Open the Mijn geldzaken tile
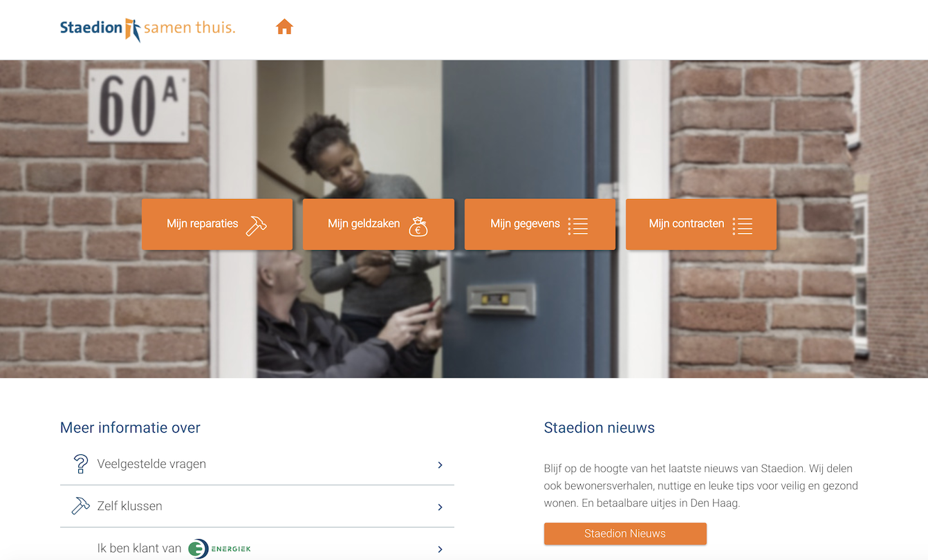Viewport: 928px width, 560px height. pos(378,224)
